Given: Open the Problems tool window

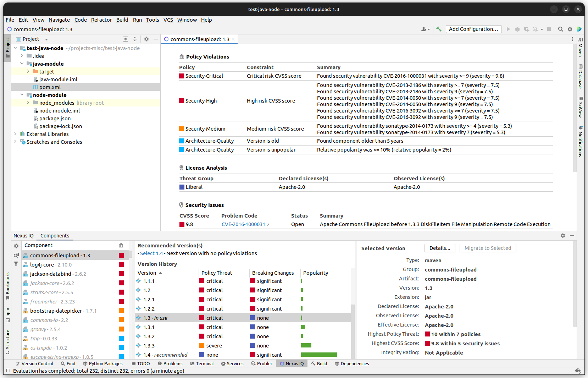Looking at the screenshot, I should pyautogui.click(x=170, y=363).
